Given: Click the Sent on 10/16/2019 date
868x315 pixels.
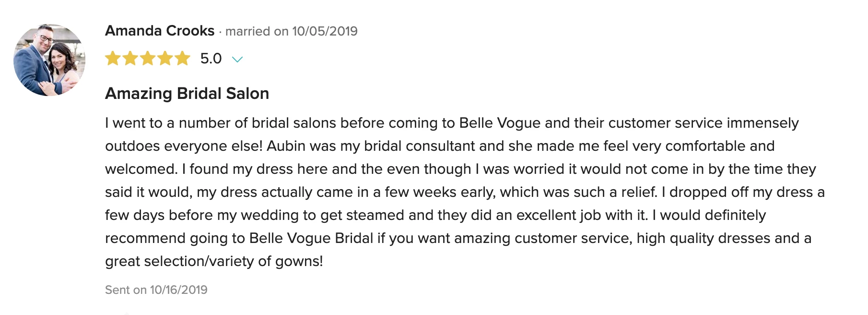Looking at the screenshot, I should [x=156, y=290].
